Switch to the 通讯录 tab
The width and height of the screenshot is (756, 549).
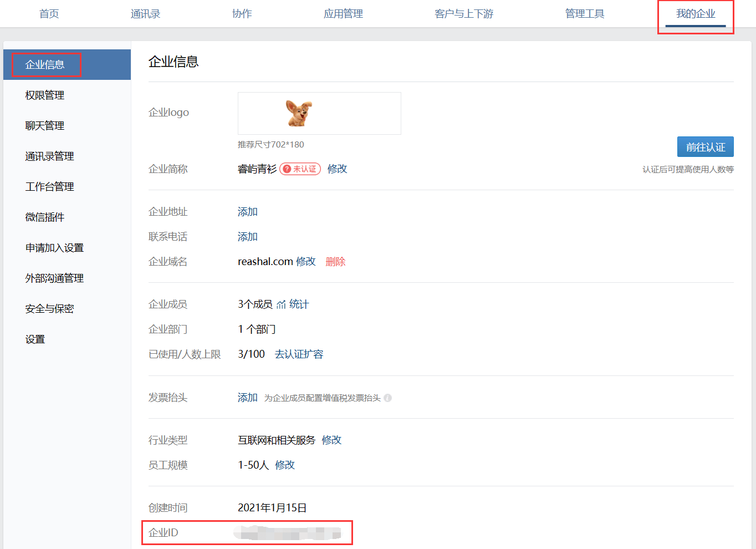tap(145, 13)
